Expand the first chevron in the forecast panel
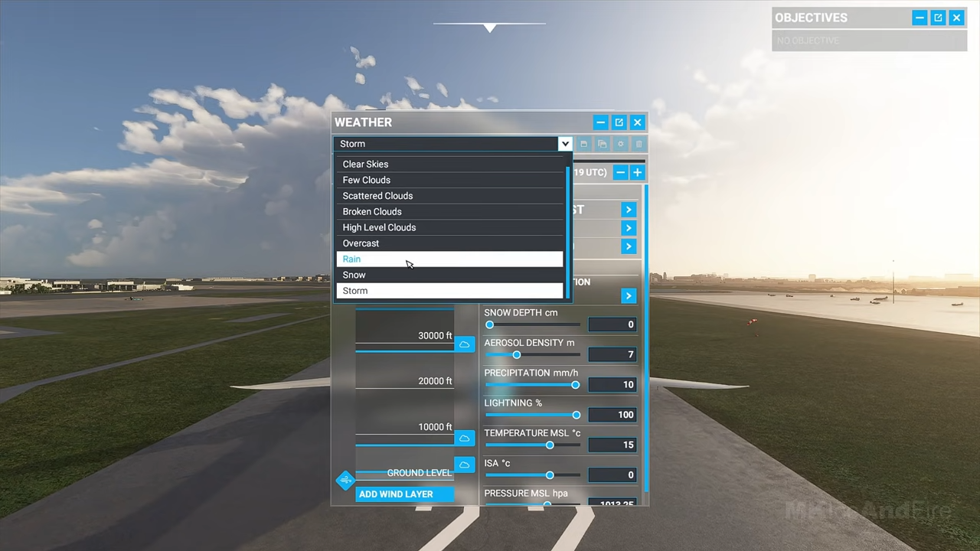The height and width of the screenshot is (551, 980). tap(628, 210)
